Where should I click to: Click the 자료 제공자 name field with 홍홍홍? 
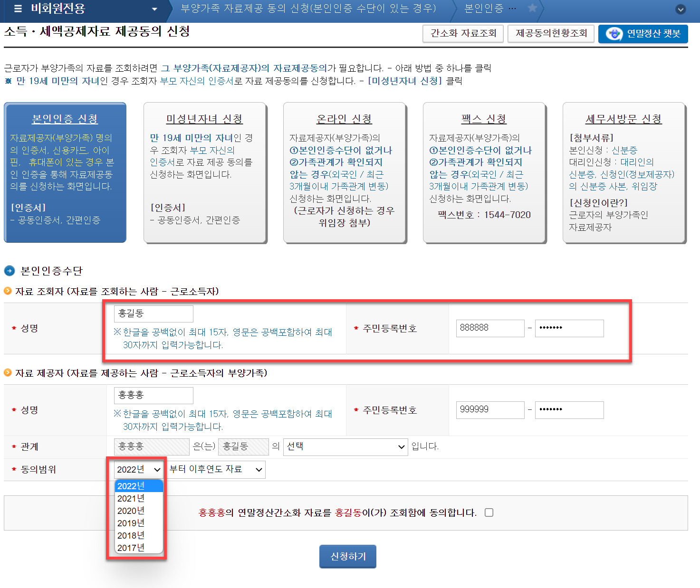pyautogui.click(x=153, y=395)
